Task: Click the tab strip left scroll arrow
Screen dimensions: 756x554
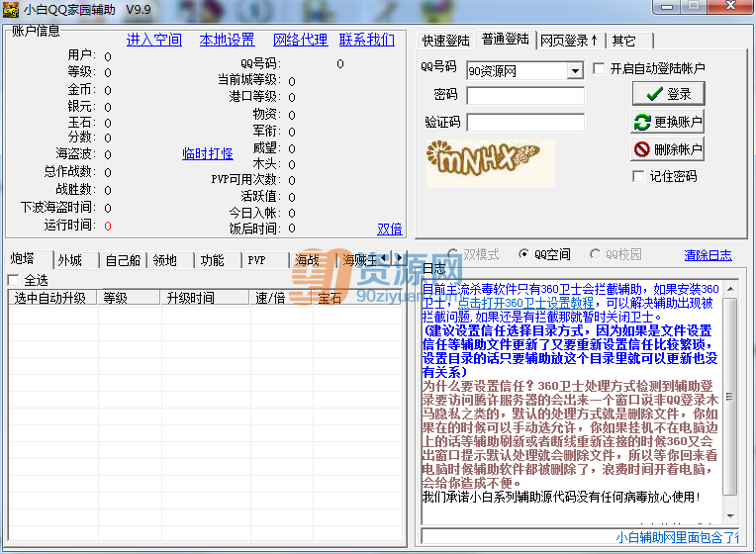Action: click(385, 257)
